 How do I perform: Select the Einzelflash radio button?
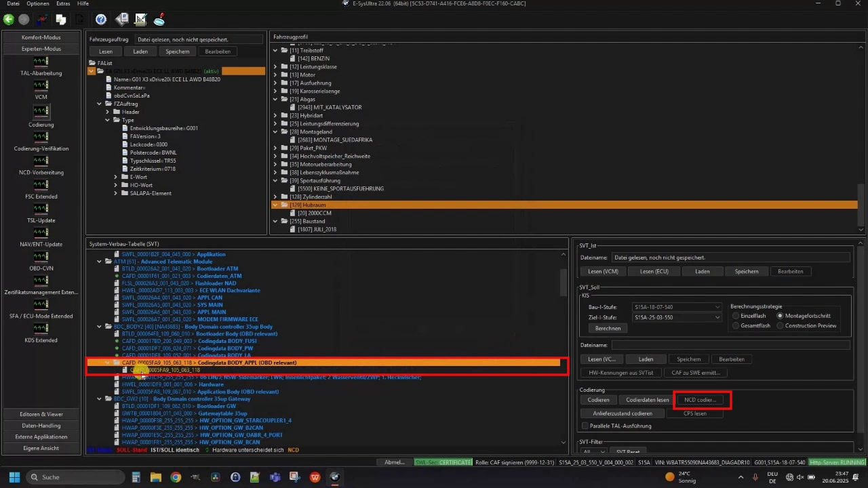point(736,316)
